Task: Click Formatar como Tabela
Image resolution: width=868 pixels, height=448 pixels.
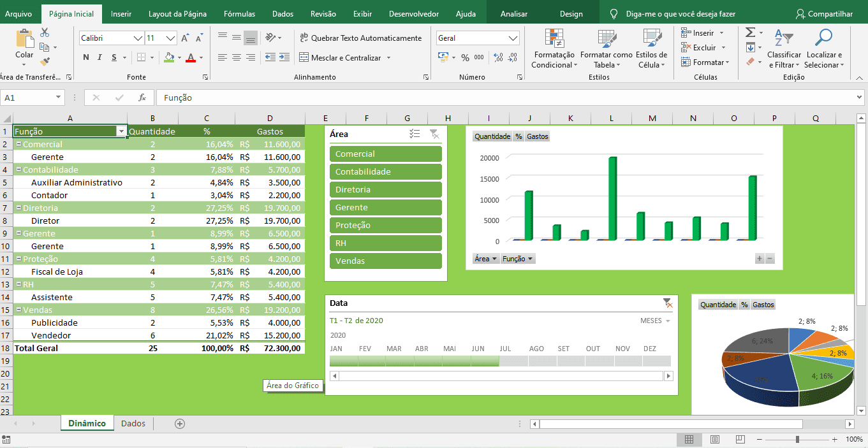Action: click(606, 51)
